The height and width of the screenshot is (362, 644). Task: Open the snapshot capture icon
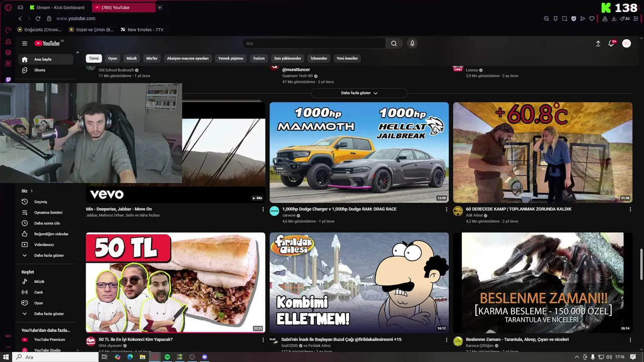coord(565,19)
